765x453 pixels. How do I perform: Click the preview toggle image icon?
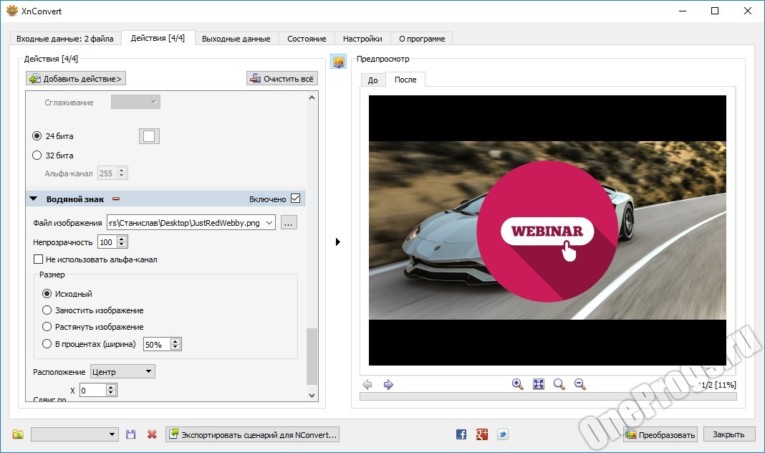[339, 61]
